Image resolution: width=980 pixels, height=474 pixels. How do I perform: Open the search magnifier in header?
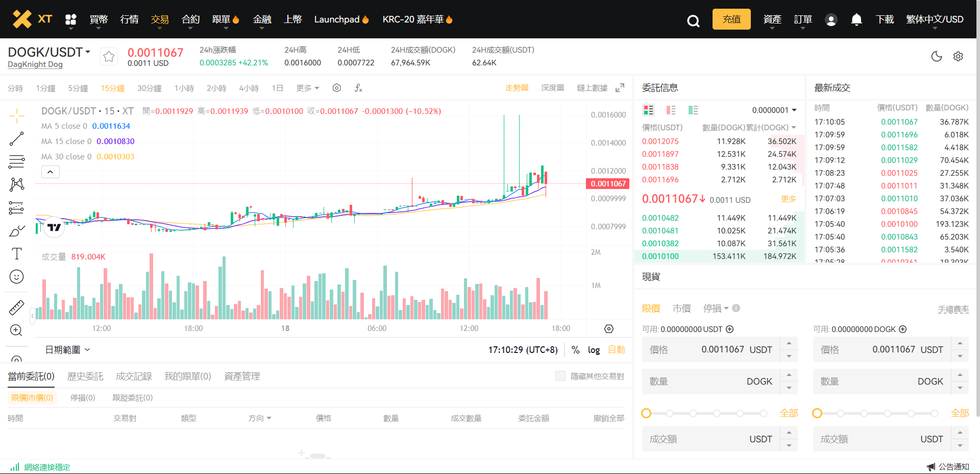[x=693, y=20]
